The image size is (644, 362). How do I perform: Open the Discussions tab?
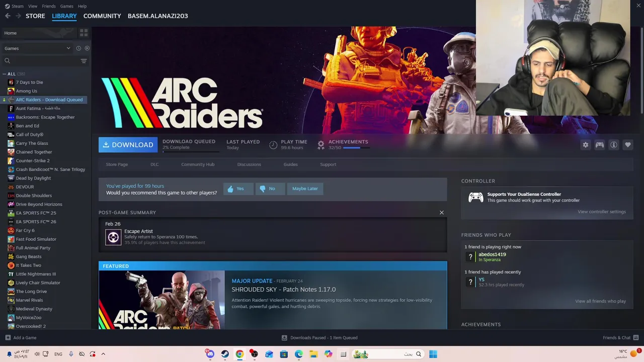[249, 164]
